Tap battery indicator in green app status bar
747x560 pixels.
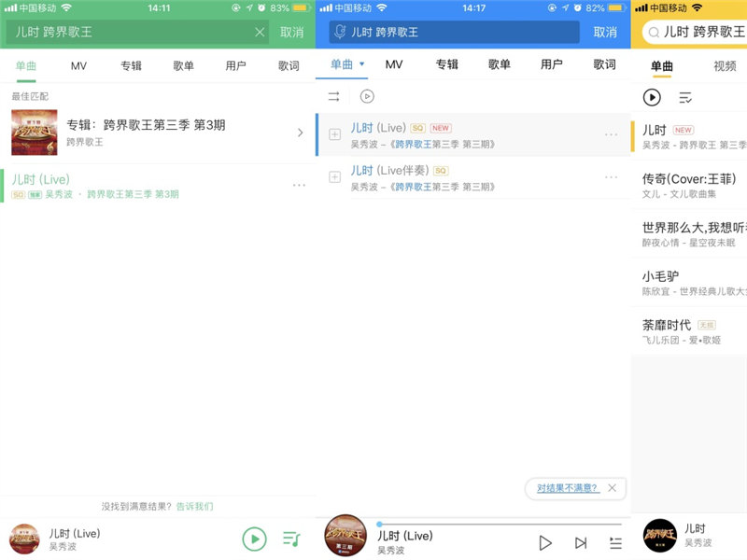pyautogui.click(x=301, y=8)
